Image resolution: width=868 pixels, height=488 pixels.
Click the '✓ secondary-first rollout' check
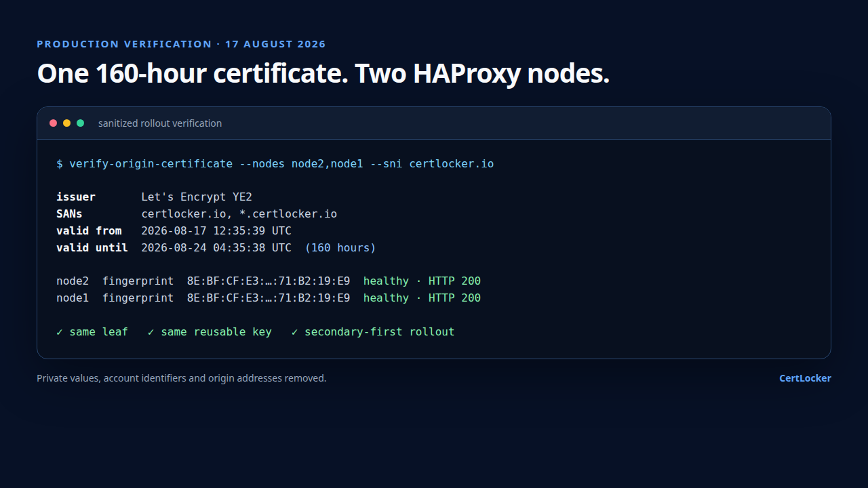(373, 332)
